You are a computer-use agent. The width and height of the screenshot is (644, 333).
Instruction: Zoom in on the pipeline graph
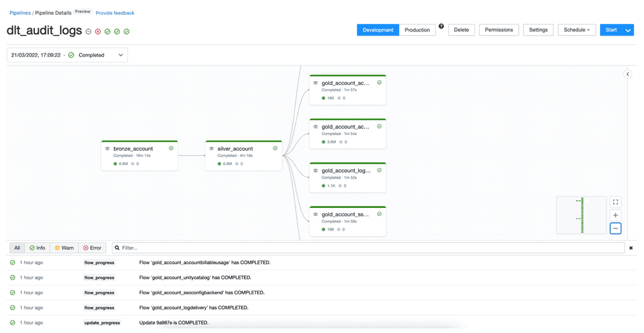click(x=616, y=215)
